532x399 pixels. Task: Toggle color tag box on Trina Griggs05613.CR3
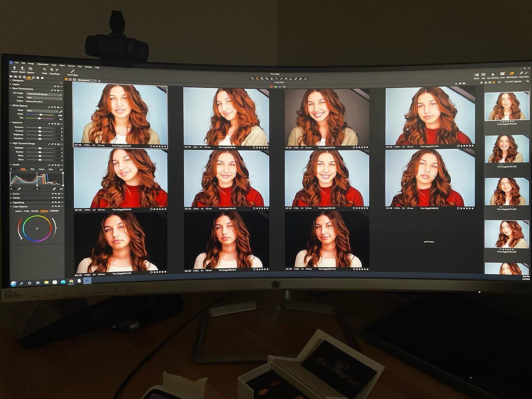point(151,272)
